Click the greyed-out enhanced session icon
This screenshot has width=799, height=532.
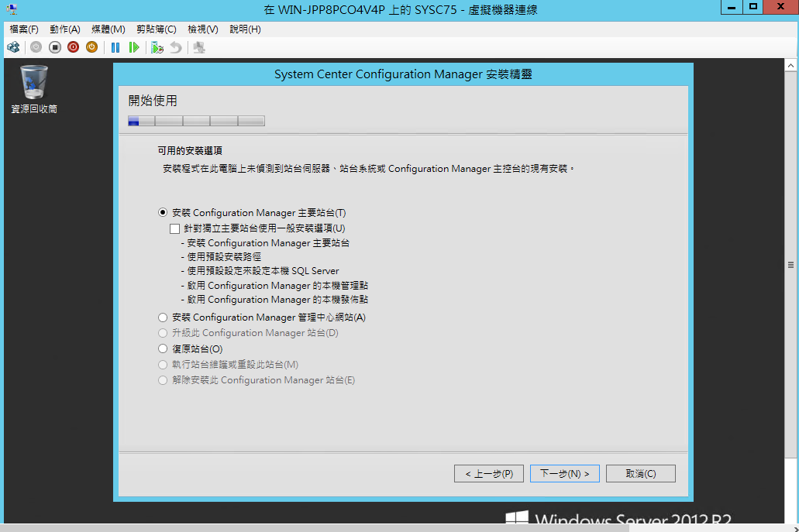(199, 47)
